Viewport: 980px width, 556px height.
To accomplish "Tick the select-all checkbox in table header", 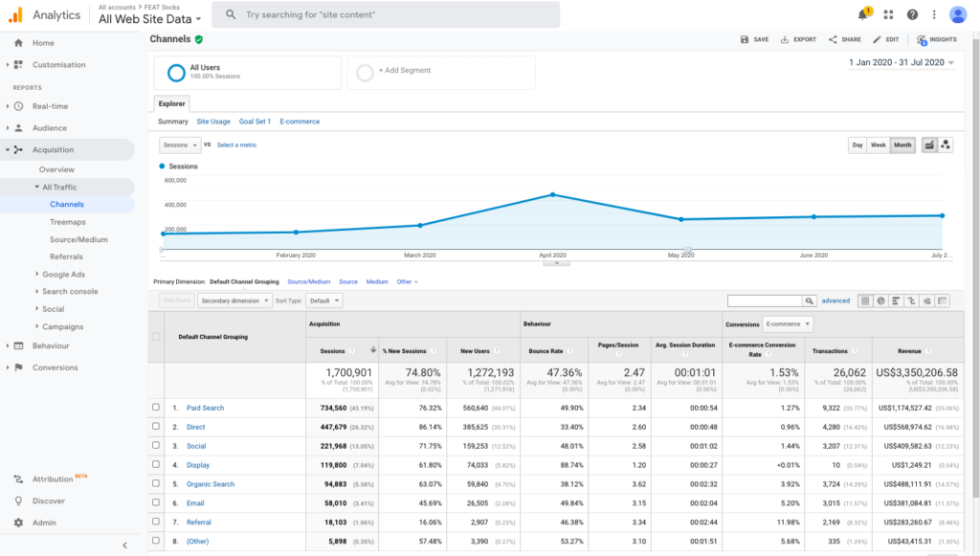I will (x=156, y=337).
